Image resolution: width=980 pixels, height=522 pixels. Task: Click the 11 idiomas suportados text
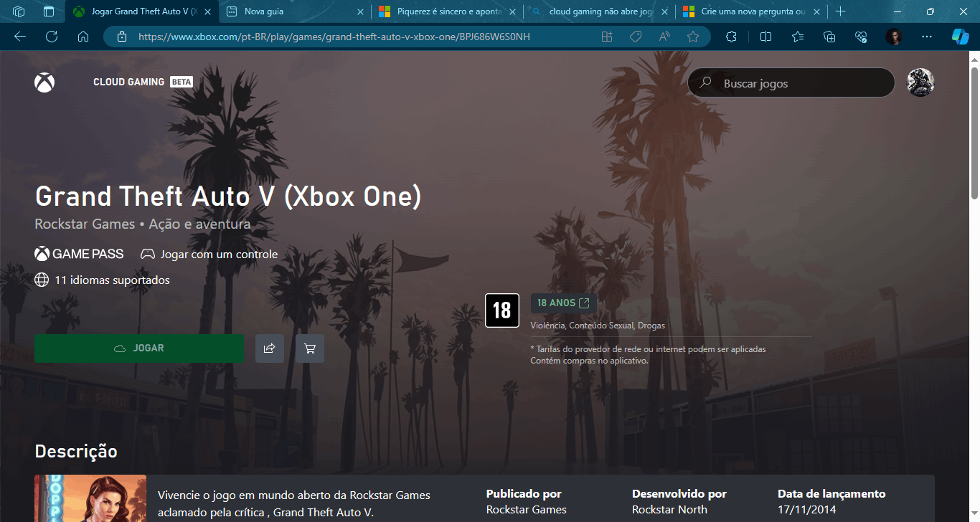point(113,280)
